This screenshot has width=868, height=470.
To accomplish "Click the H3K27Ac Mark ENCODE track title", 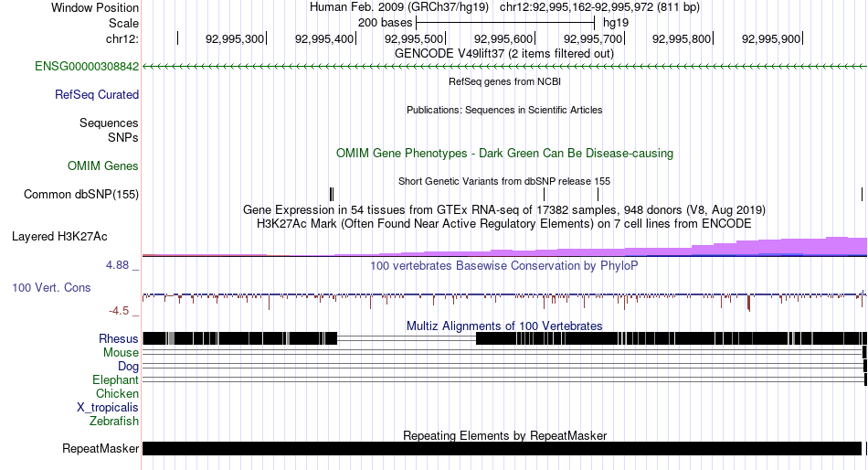I will click(504, 224).
